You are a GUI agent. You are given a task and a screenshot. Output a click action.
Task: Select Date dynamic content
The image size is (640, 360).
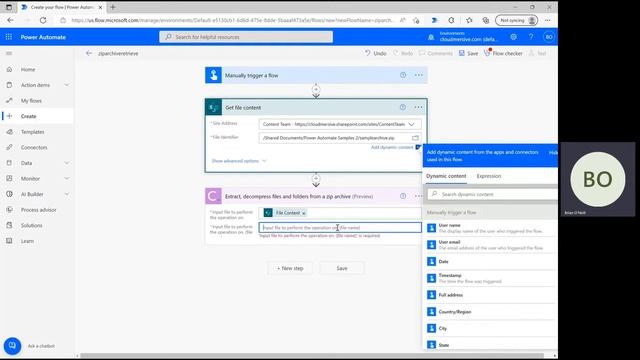pos(490,261)
